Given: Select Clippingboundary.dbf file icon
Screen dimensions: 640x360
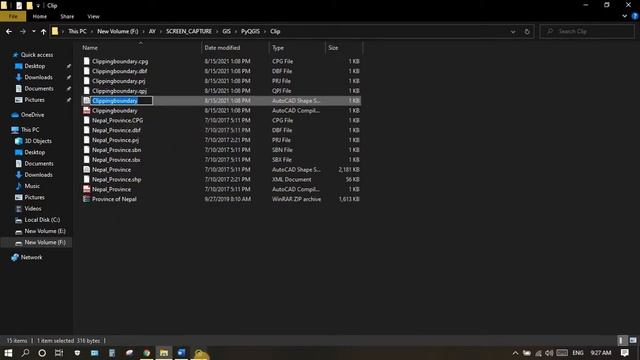Looking at the screenshot, I should (87, 71).
